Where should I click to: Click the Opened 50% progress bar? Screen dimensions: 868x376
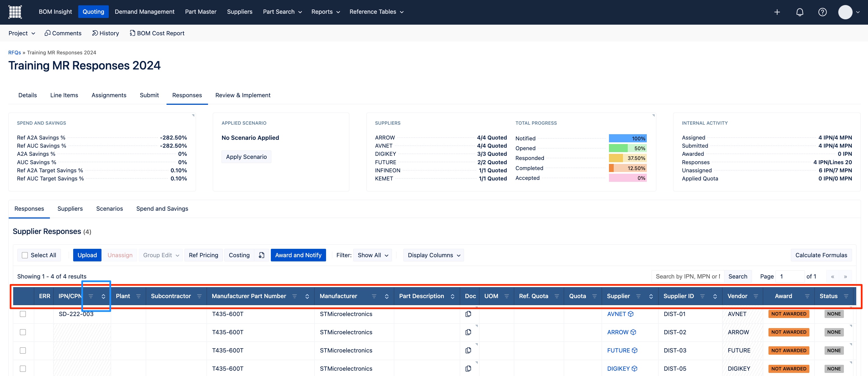coord(627,148)
